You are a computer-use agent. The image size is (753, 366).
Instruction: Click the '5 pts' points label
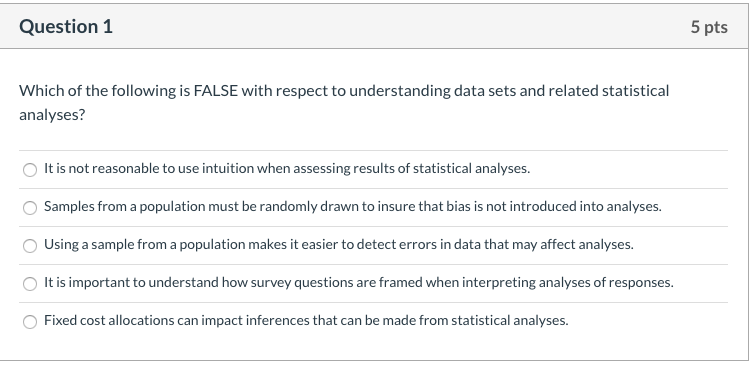pyautogui.click(x=709, y=27)
